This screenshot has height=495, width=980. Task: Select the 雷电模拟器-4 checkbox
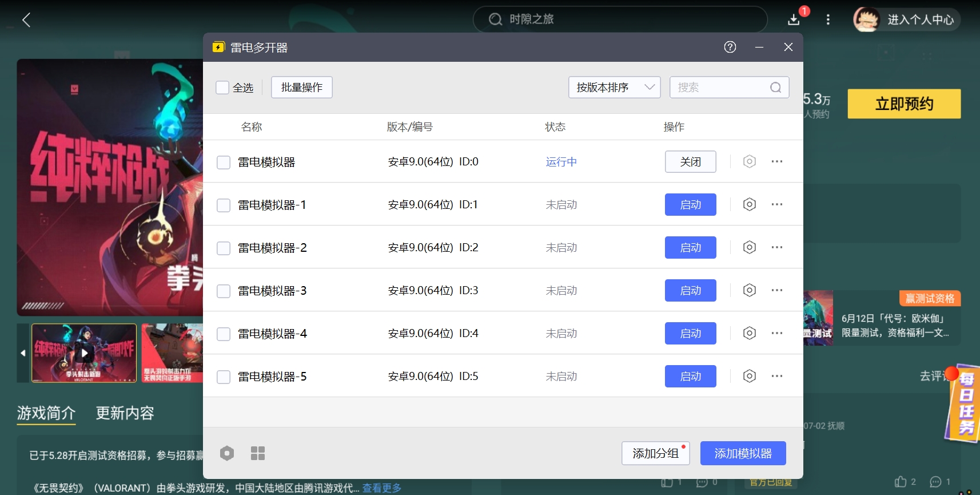(224, 334)
